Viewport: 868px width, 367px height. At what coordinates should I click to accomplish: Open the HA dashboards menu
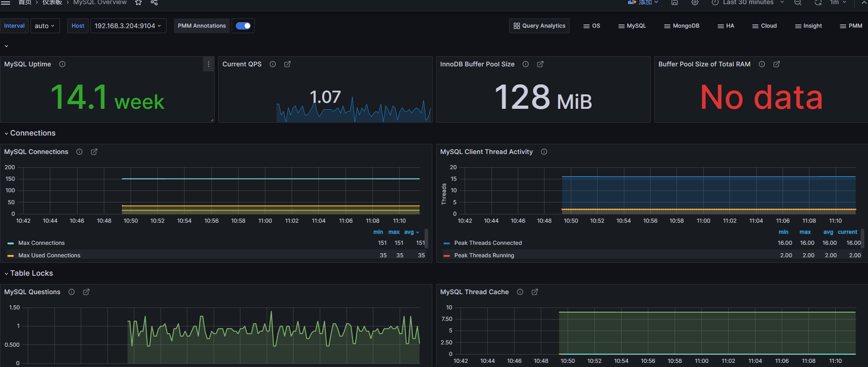click(x=726, y=26)
